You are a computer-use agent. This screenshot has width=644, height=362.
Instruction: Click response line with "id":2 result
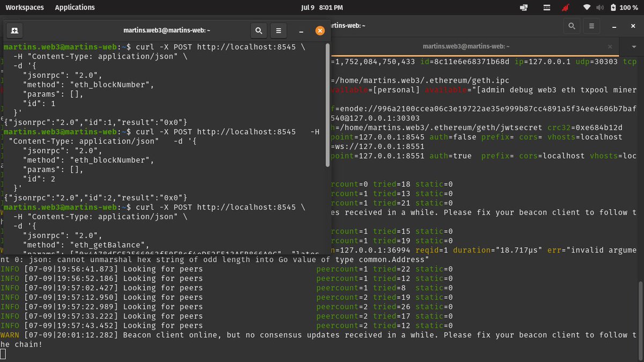pyautogui.click(x=96, y=197)
